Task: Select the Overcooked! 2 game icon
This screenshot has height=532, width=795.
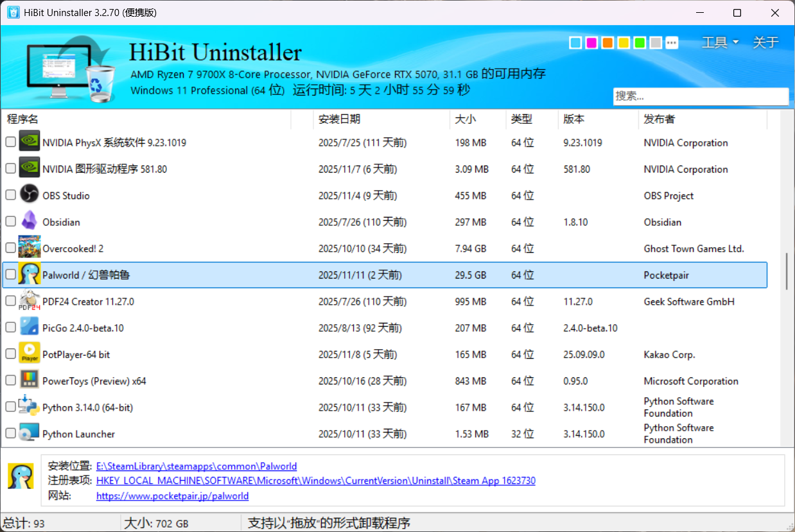Action: pos(30,248)
